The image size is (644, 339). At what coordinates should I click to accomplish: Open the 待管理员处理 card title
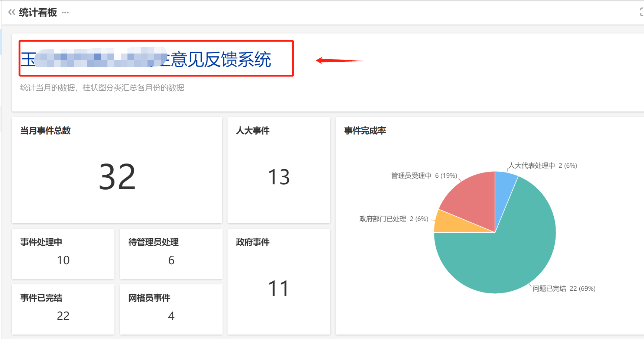pyautogui.click(x=153, y=242)
